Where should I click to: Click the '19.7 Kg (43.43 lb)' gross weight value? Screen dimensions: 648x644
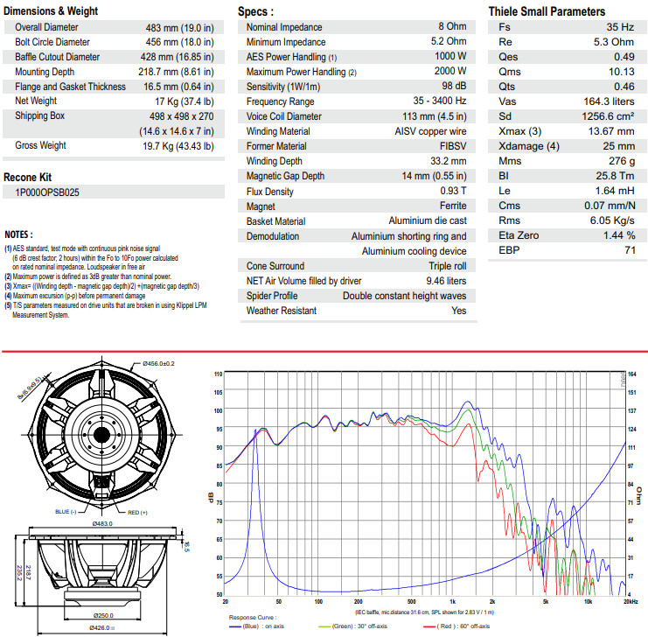click(178, 146)
